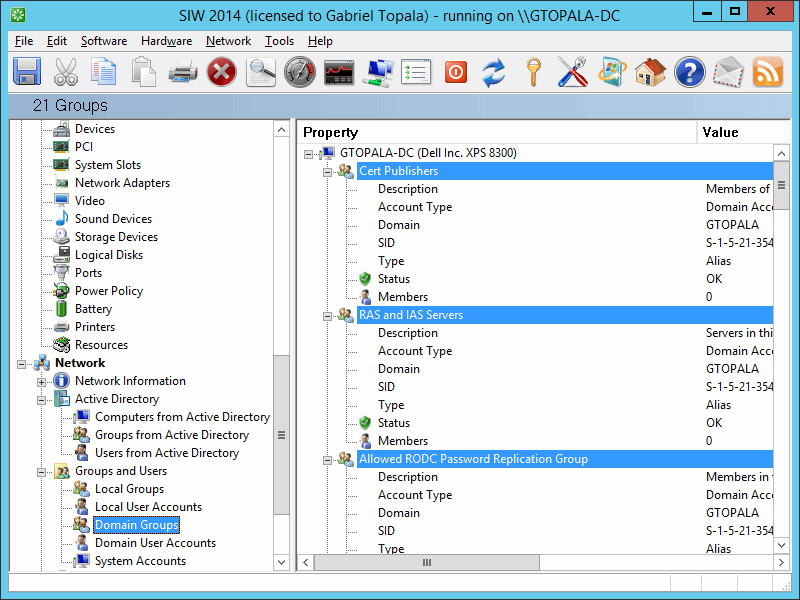The image size is (800, 600).
Task: Click the horizontal scrollbar thumb
Action: (x=427, y=562)
